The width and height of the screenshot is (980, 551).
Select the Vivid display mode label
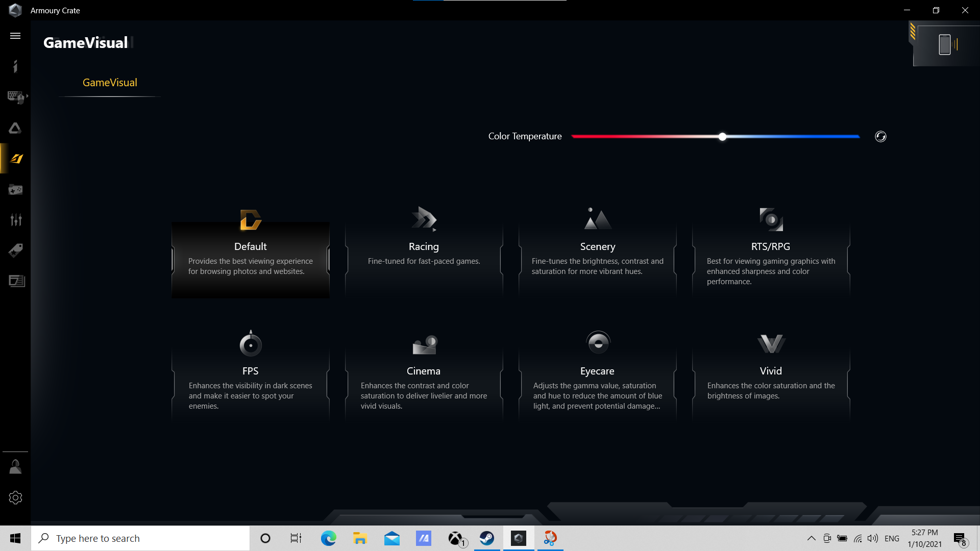click(x=771, y=371)
